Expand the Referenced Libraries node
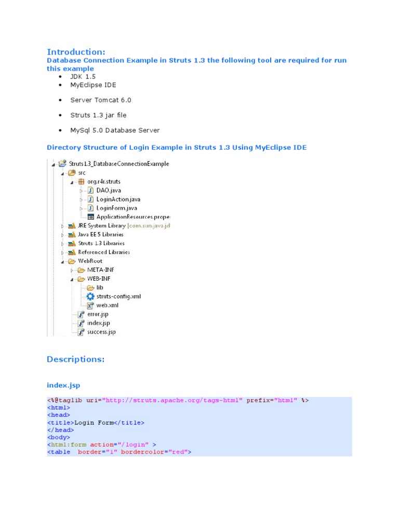The image size is (399, 532). (x=62, y=252)
